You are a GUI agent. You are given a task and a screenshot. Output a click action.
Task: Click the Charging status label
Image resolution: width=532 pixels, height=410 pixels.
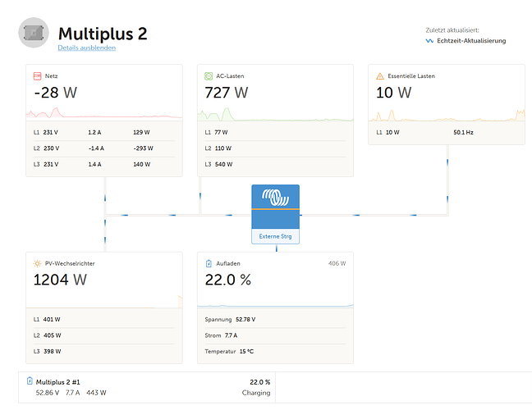255,393
